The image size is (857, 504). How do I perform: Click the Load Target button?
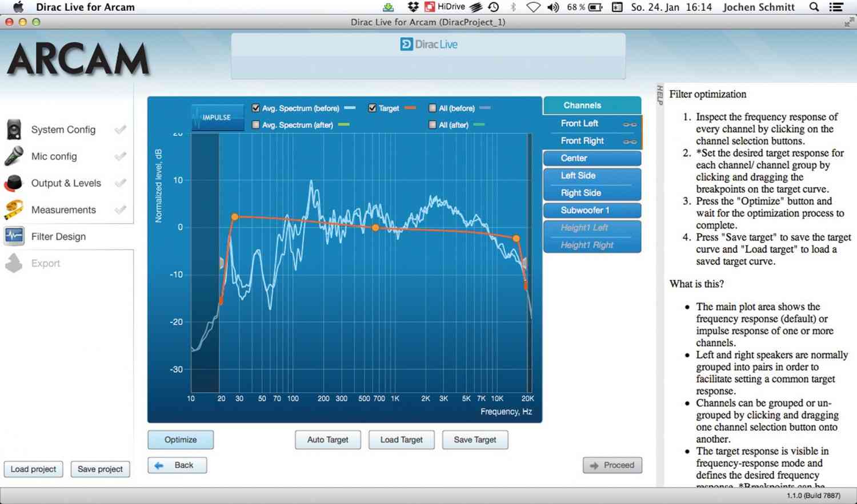pyautogui.click(x=402, y=440)
